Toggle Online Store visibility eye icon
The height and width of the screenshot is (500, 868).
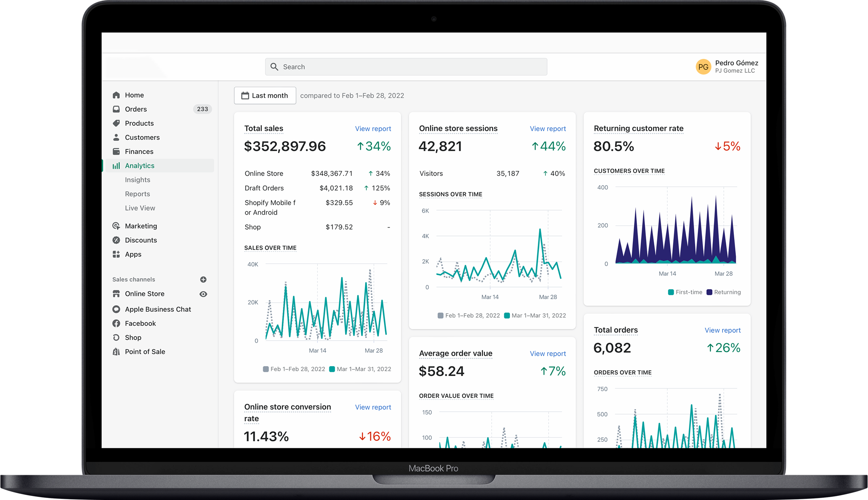coord(203,293)
